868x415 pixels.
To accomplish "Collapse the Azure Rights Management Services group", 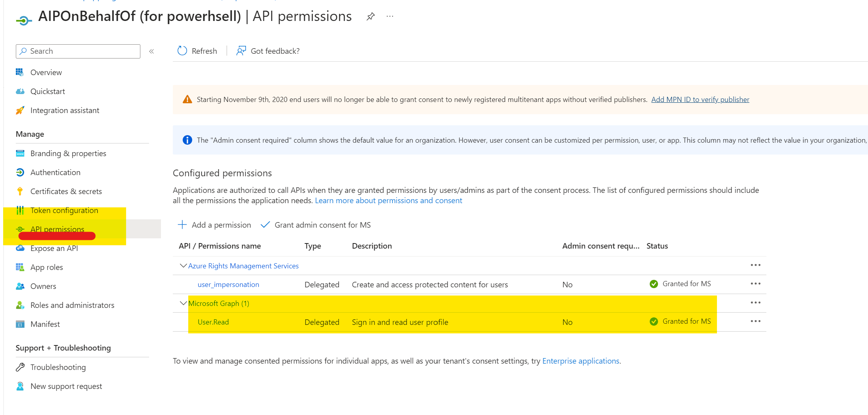I will pyautogui.click(x=183, y=265).
